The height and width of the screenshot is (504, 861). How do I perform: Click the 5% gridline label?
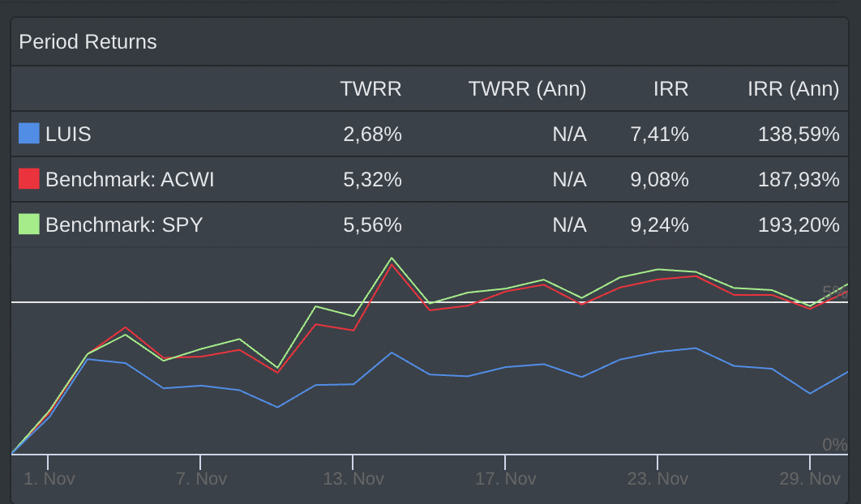click(x=834, y=292)
